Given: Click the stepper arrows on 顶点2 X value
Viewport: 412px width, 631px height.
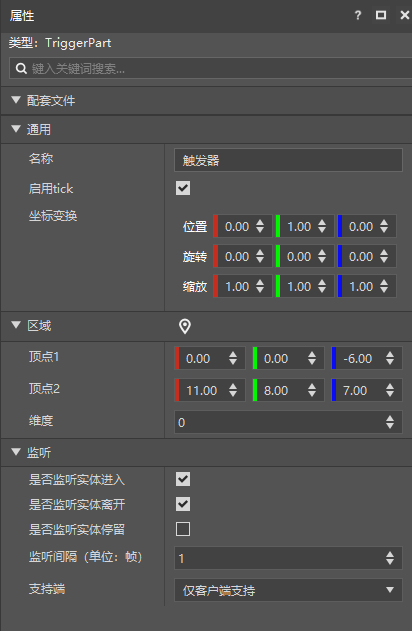Looking at the screenshot, I should coord(233,390).
